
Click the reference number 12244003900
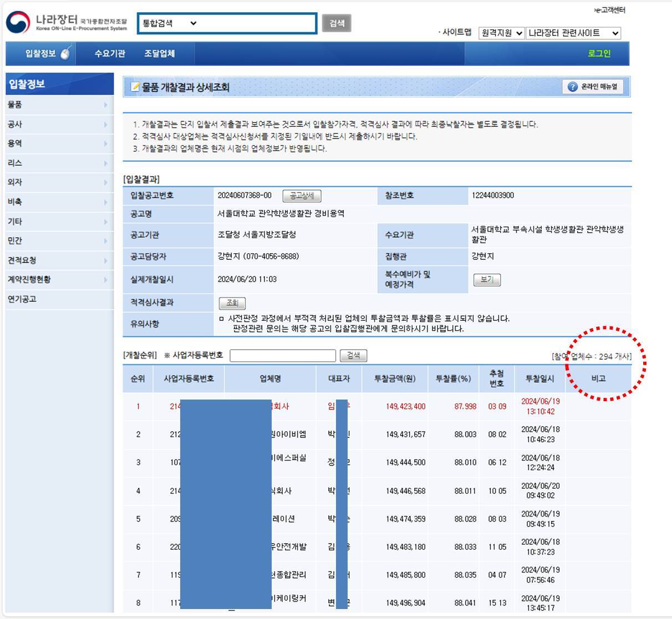(x=493, y=195)
